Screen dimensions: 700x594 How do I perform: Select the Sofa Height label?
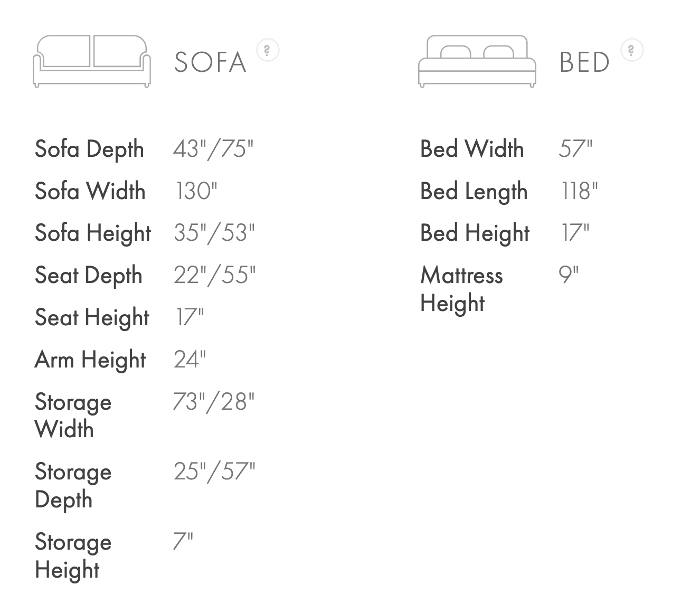pyautogui.click(x=93, y=233)
